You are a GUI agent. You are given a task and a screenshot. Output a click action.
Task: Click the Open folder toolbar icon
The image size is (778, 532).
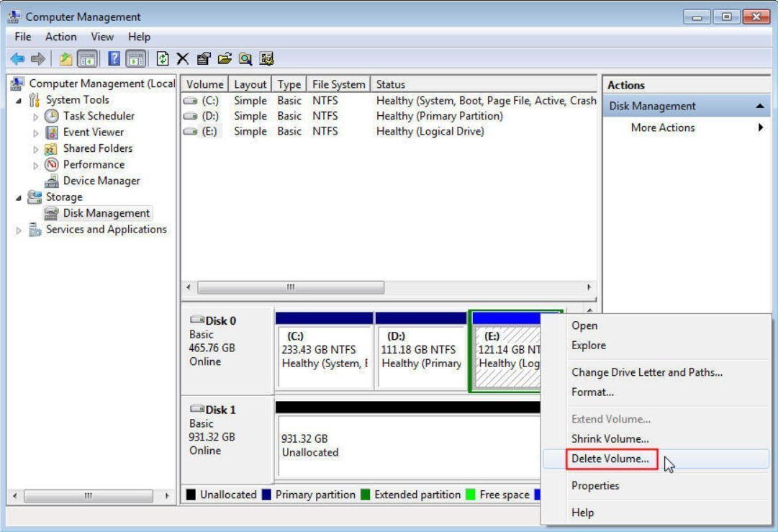click(225, 59)
